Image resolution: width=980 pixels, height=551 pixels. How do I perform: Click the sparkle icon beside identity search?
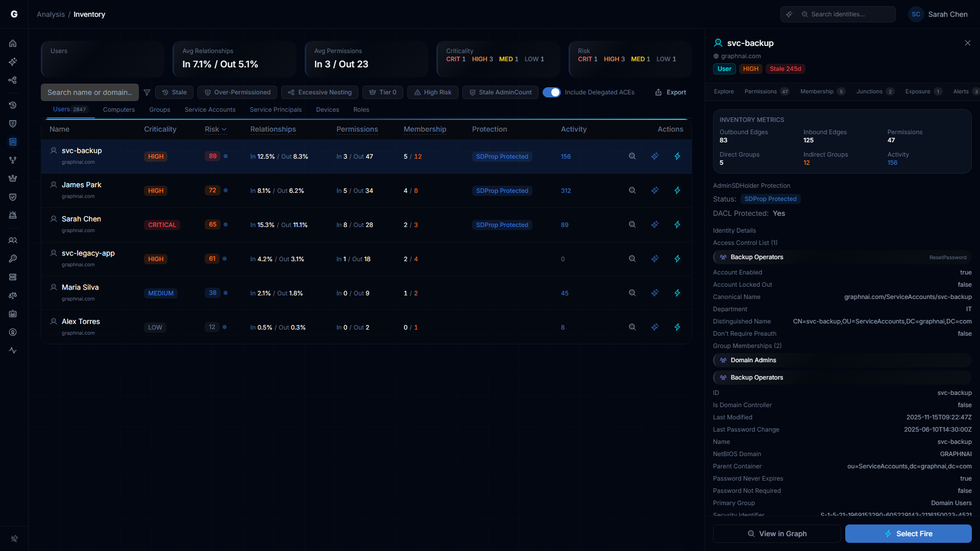click(789, 14)
